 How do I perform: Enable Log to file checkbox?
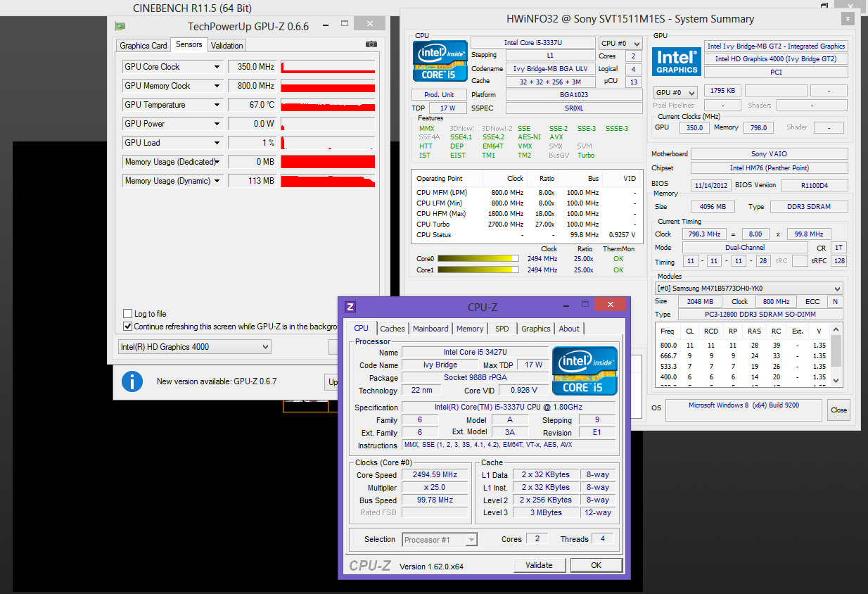pyautogui.click(x=127, y=314)
